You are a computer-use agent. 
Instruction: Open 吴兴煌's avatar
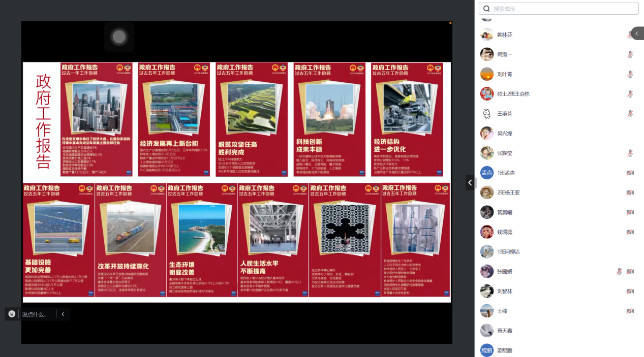coord(487,133)
